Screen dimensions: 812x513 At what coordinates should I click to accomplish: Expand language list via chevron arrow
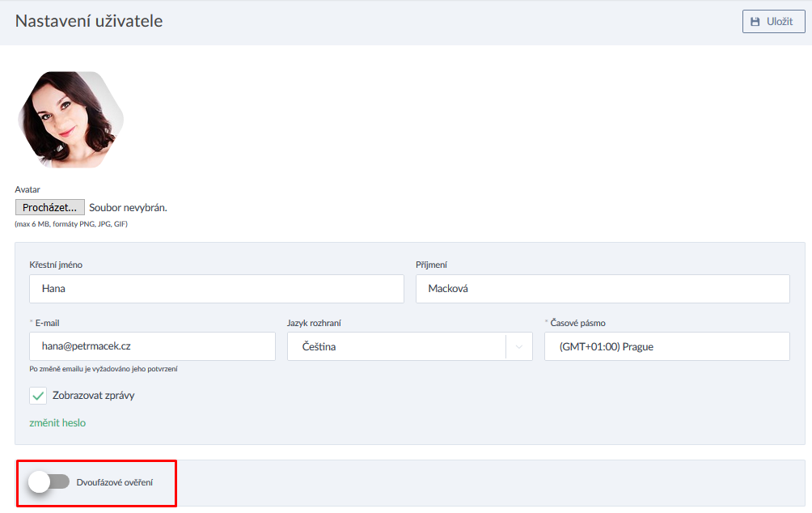click(x=518, y=346)
